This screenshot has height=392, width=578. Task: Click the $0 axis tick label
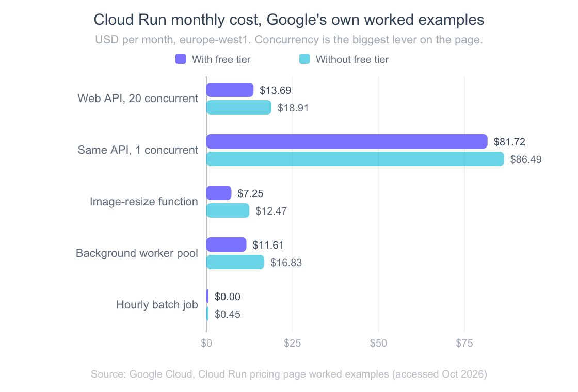(206, 344)
